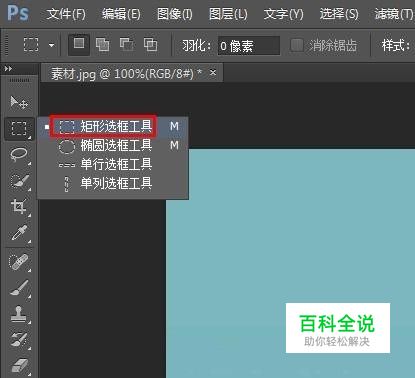This screenshot has height=378, width=415.
Task: Open the 图像(I) menu
Action: 175,14
